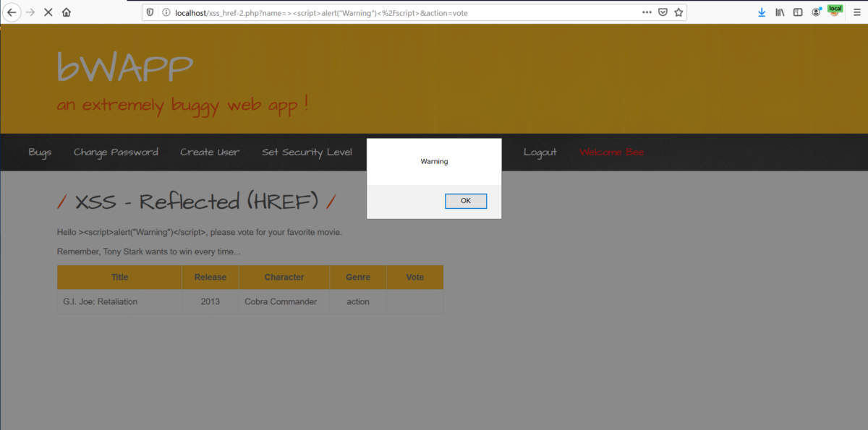The image size is (868, 430).
Task: Open Set Security Level page
Action: 307,152
